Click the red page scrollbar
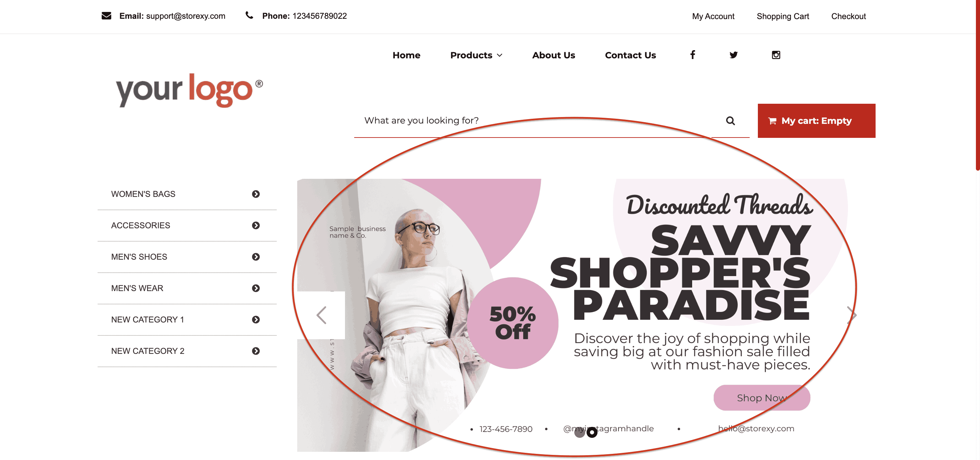 [977, 85]
